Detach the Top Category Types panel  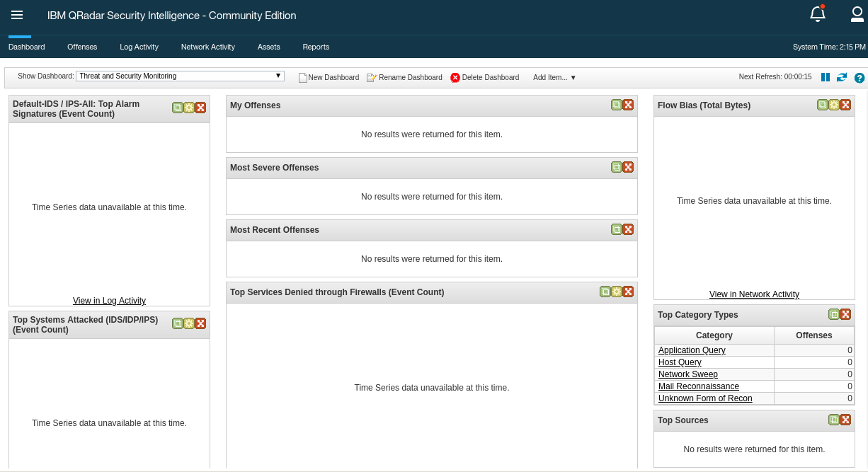click(834, 314)
